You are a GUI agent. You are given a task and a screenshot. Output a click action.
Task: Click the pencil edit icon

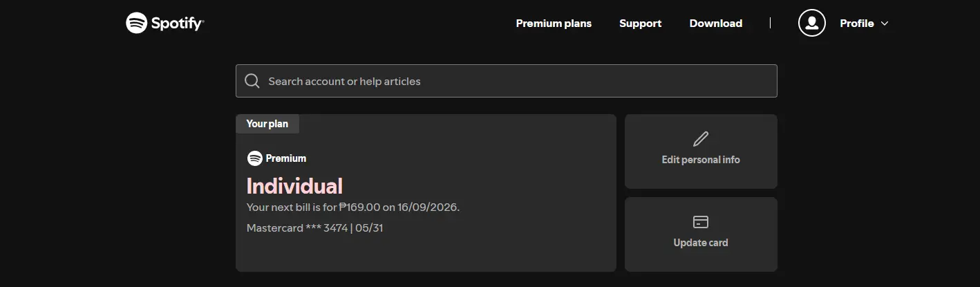(701, 138)
